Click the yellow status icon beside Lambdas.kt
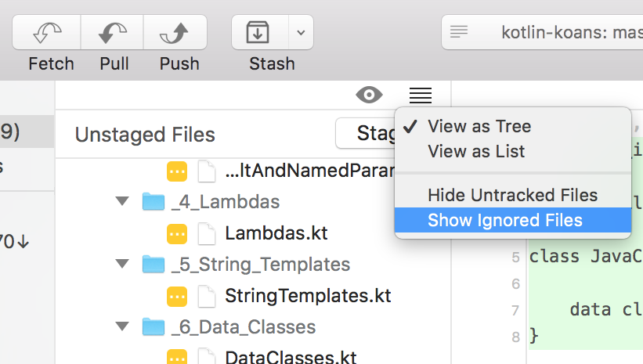 pos(177,234)
